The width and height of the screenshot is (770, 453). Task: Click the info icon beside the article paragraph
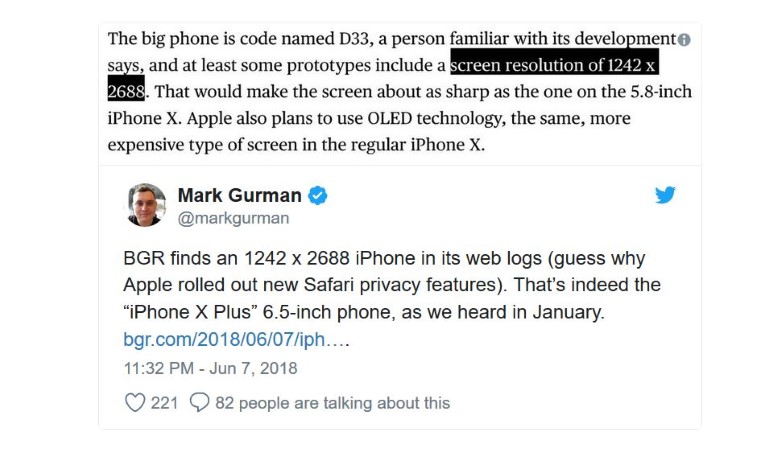(684, 40)
